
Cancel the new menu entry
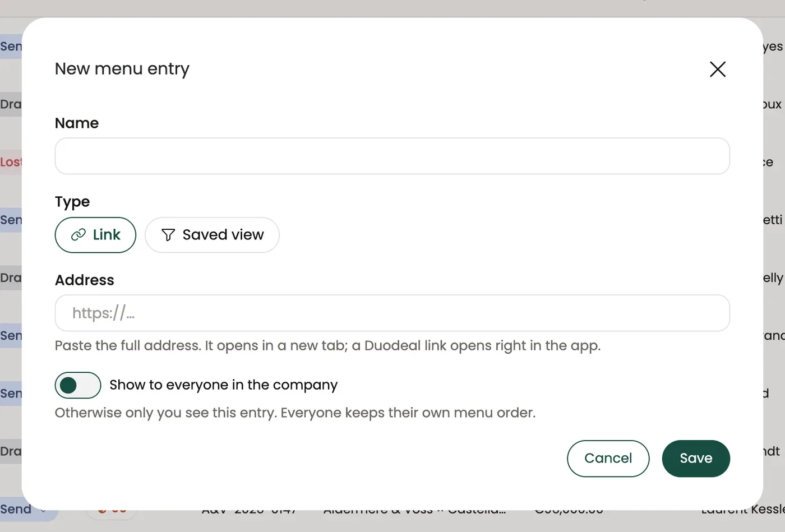coord(608,459)
